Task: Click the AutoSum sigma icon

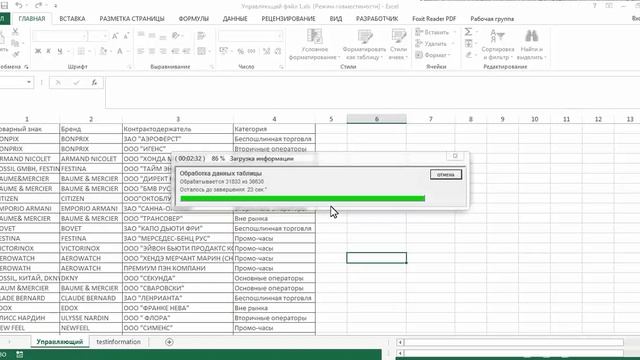Action: [469, 32]
